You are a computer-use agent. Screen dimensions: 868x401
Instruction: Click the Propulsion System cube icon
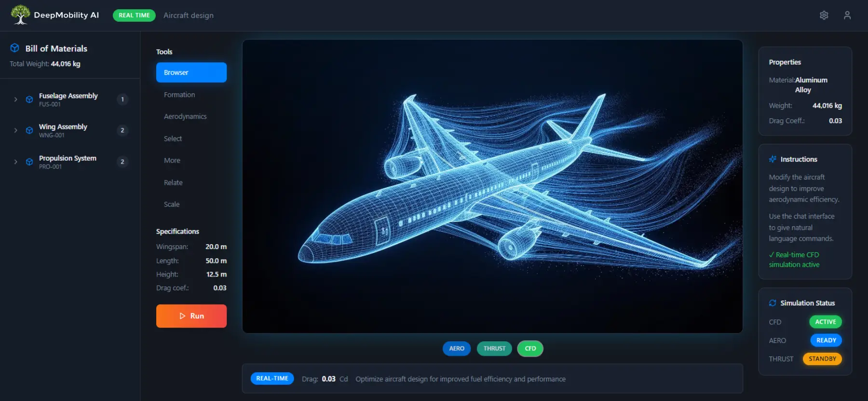(x=29, y=162)
